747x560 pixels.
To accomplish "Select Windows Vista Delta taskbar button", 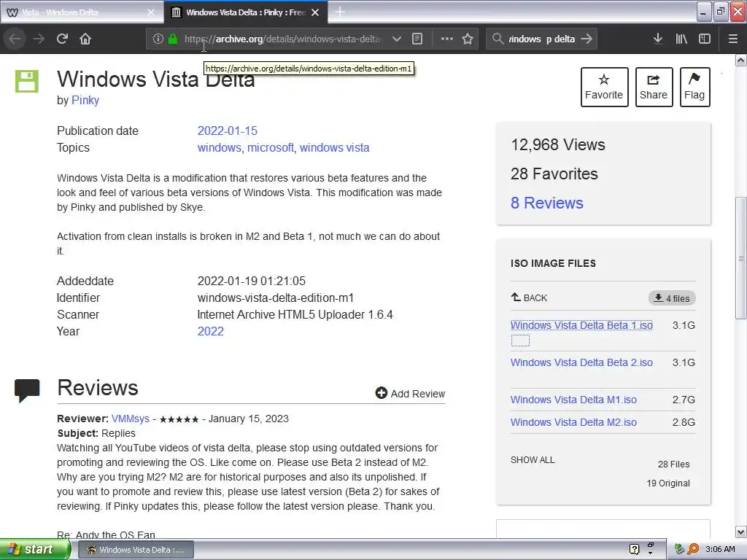I will (136, 550).
